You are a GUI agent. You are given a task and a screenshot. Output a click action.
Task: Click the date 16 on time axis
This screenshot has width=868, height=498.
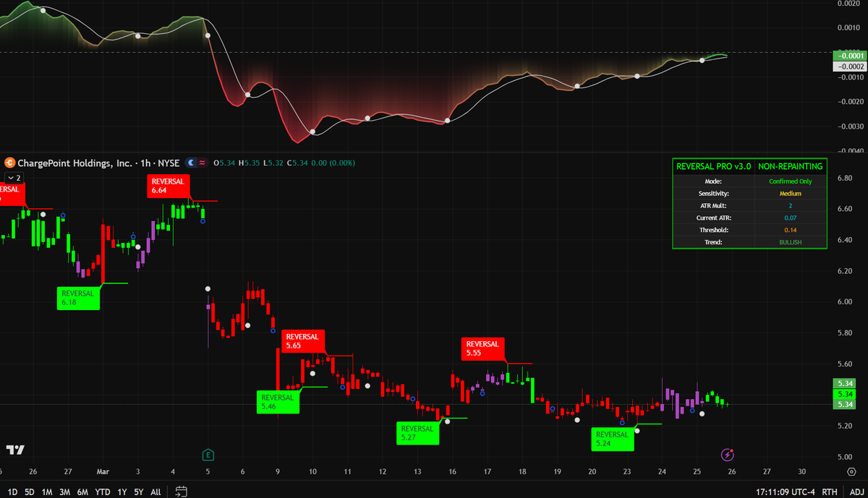(x=453, y=471)
